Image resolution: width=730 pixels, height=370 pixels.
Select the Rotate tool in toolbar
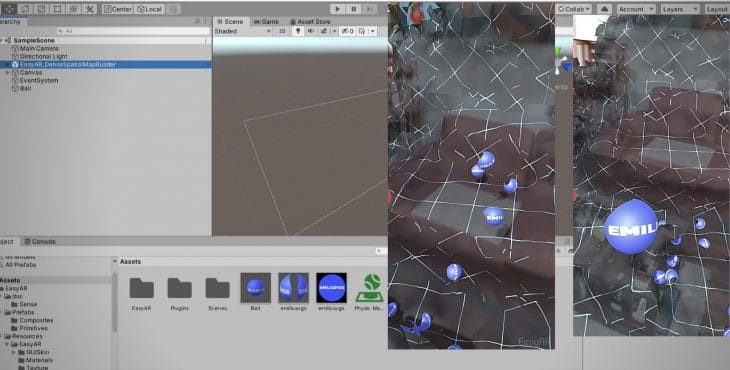[x=25, y=9]
